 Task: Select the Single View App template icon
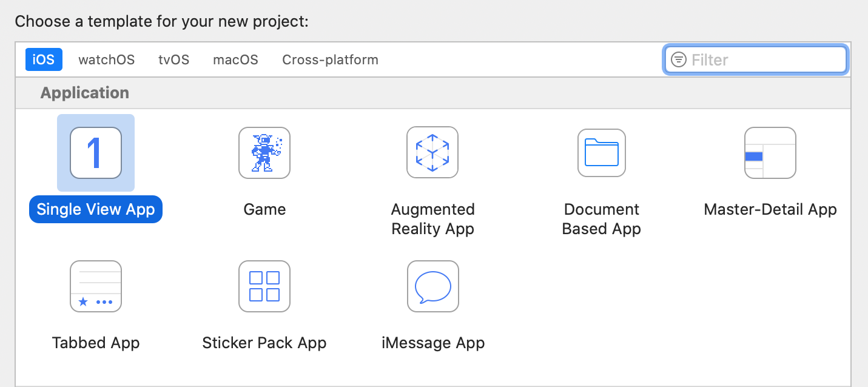[96, 153]
